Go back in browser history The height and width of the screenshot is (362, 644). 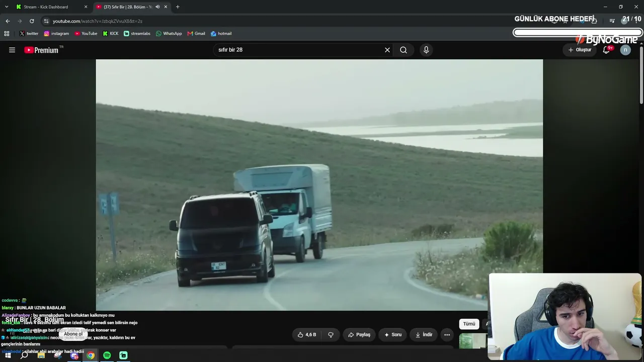8,21
